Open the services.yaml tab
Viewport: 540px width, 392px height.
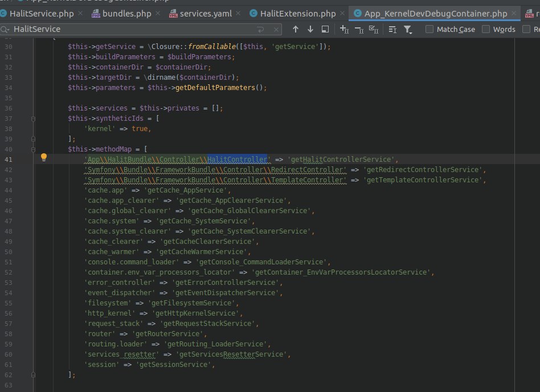point(201,14)
